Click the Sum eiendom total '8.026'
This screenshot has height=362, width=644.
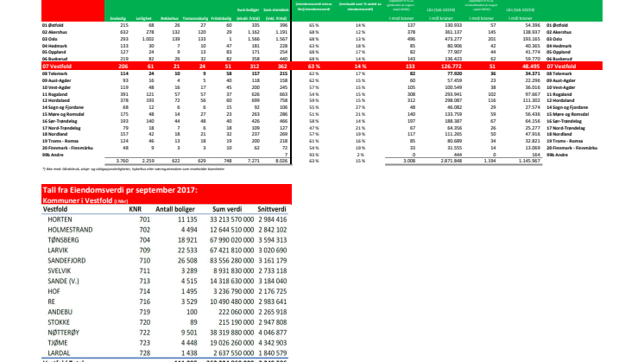(x=281, y=161)
